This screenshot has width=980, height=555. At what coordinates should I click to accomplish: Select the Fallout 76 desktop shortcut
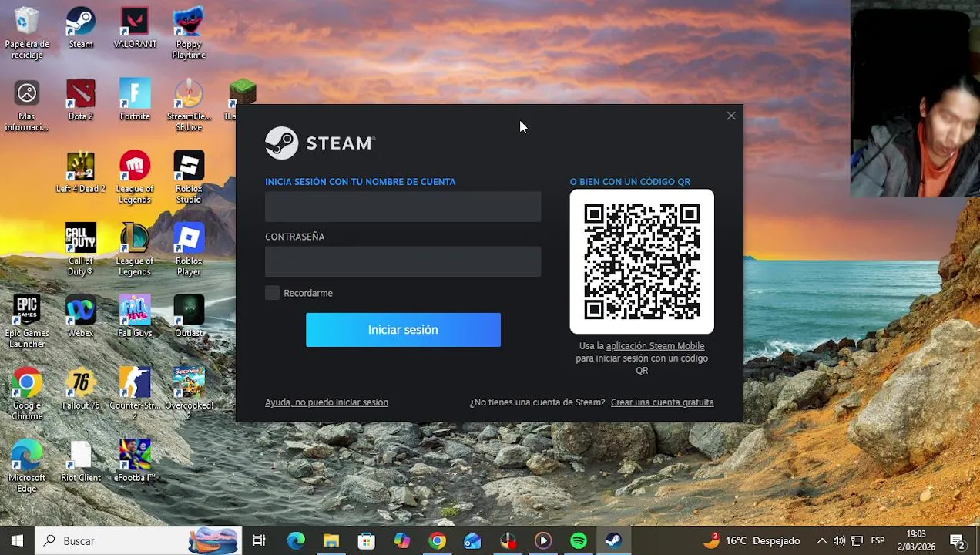[x=81, y=389]
